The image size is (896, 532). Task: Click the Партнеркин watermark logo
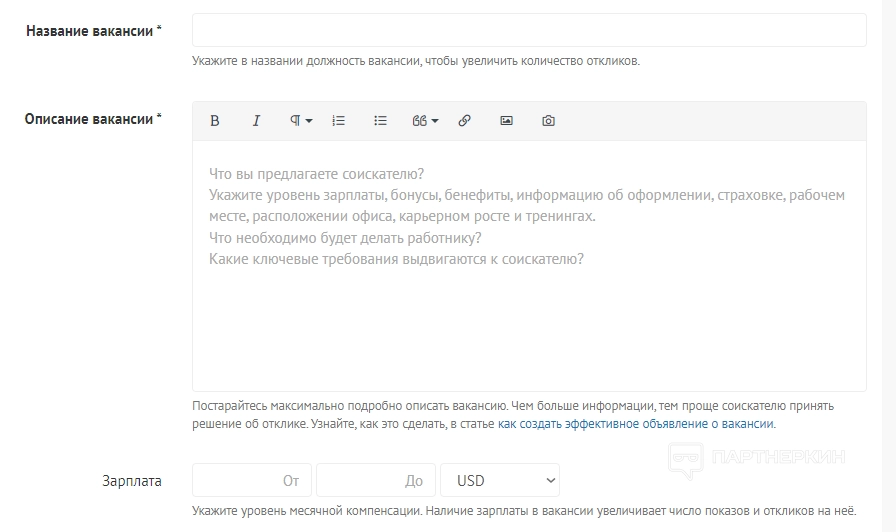coord(758,458)
